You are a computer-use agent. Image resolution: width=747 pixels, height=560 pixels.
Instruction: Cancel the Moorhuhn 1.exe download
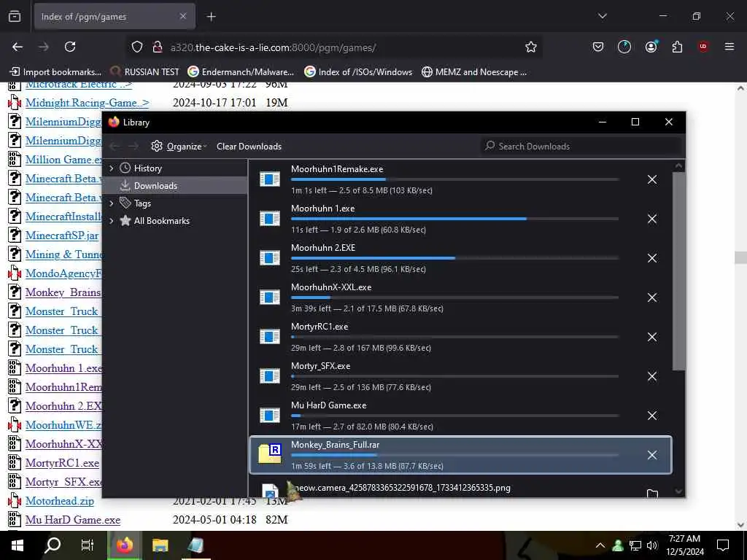pyautogui.click(x=652, y=219)
